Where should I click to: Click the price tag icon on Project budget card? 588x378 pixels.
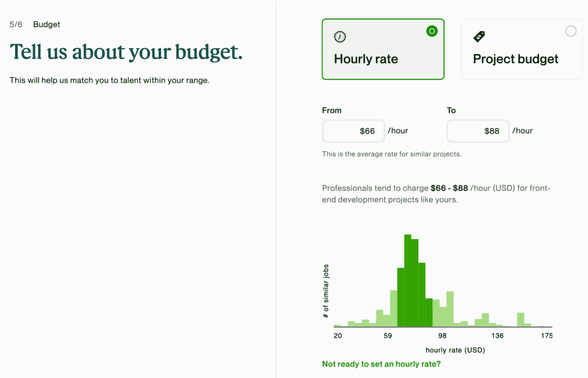479,36
